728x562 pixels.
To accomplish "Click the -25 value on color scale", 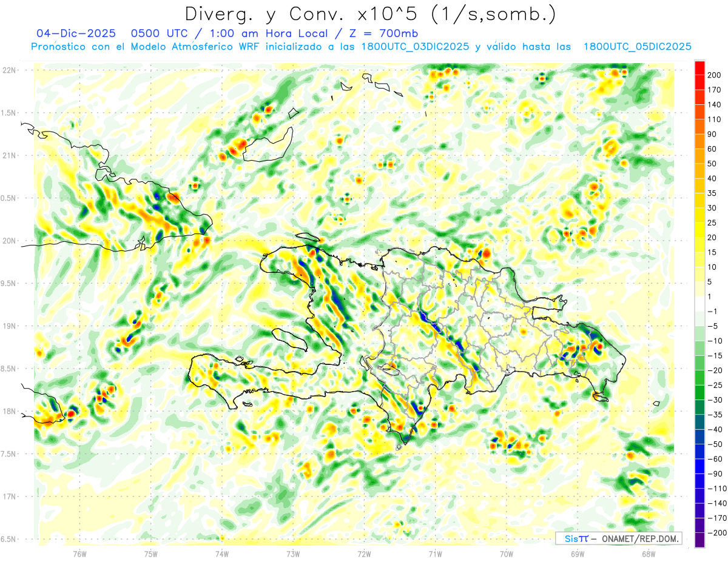I will click(x=715, y=385).
